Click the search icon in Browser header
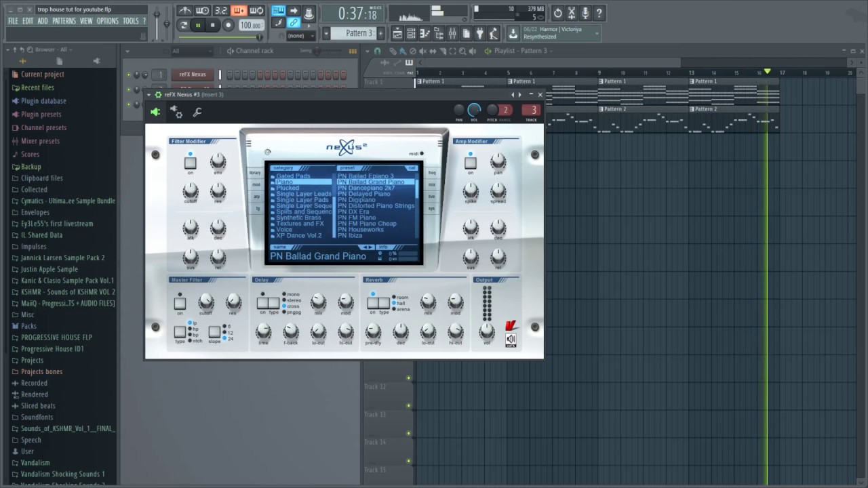 click(x=31, y=49)
